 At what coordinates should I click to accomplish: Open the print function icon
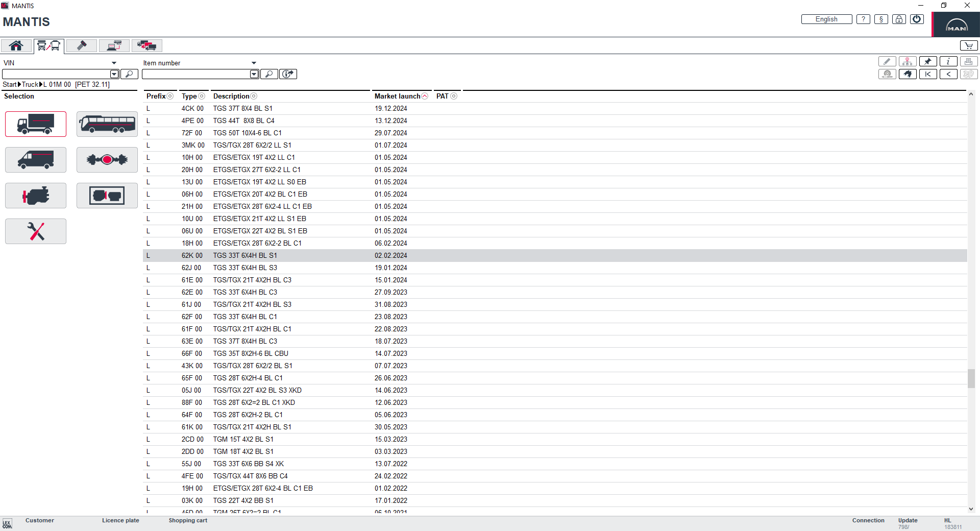click(x=969, y=61)
